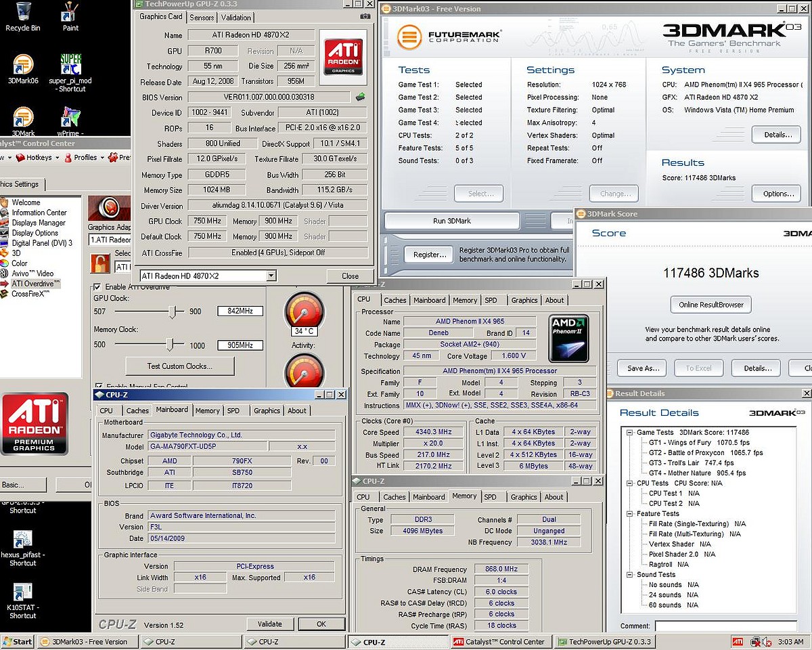Click the Close button in GPU-Z
Screen dimensions: 812x650
(x=351, y=276)
